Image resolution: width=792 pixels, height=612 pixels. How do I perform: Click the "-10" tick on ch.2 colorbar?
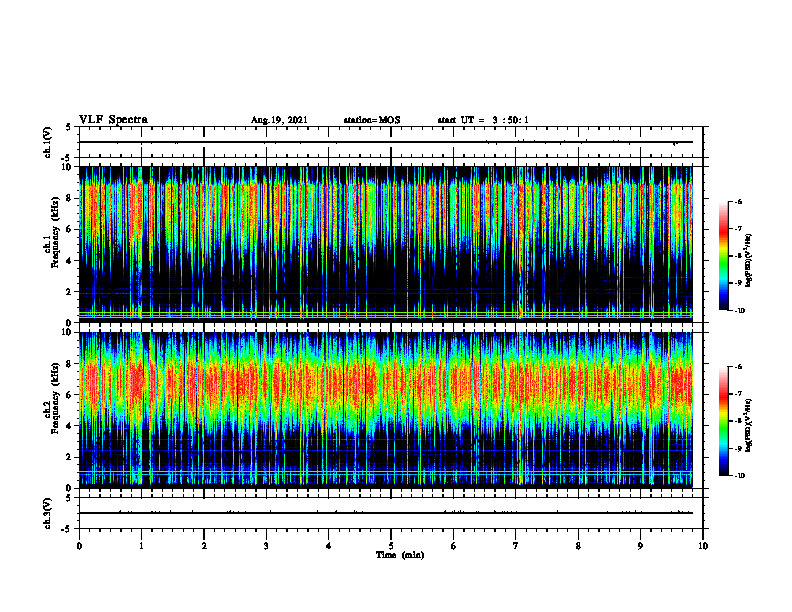click(x=739, y=476)
